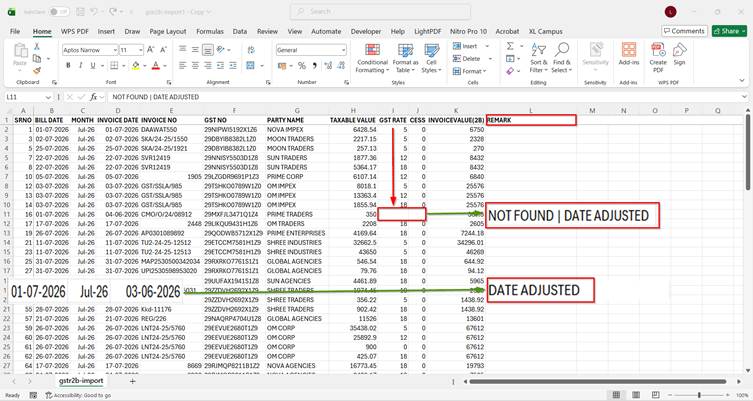Image resolution: width=753 pixels, height=401 pixels.
Task: Switch to the Formulas tab
Action: (x=210, y=31)
